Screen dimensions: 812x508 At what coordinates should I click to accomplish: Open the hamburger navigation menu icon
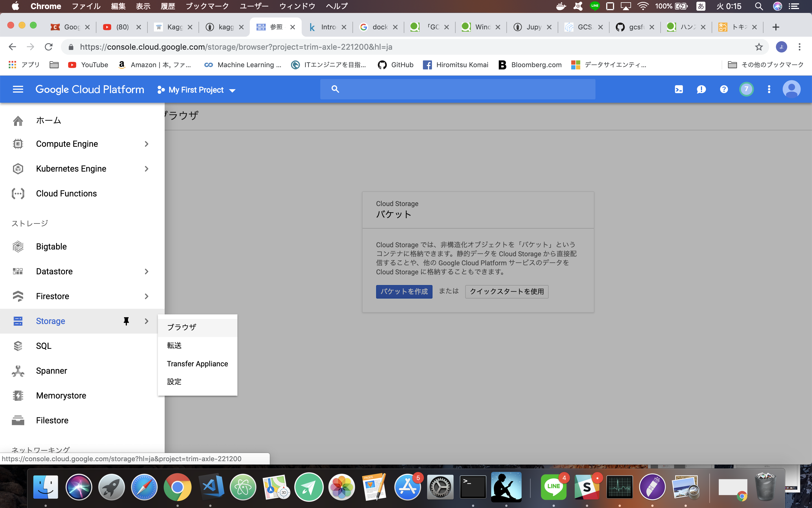[18, 89]
